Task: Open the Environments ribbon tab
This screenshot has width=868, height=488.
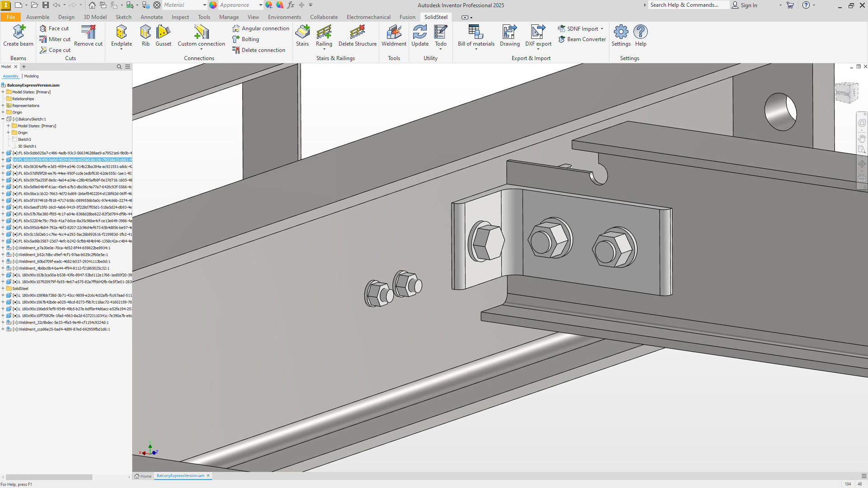Action: tap(284, 17)
